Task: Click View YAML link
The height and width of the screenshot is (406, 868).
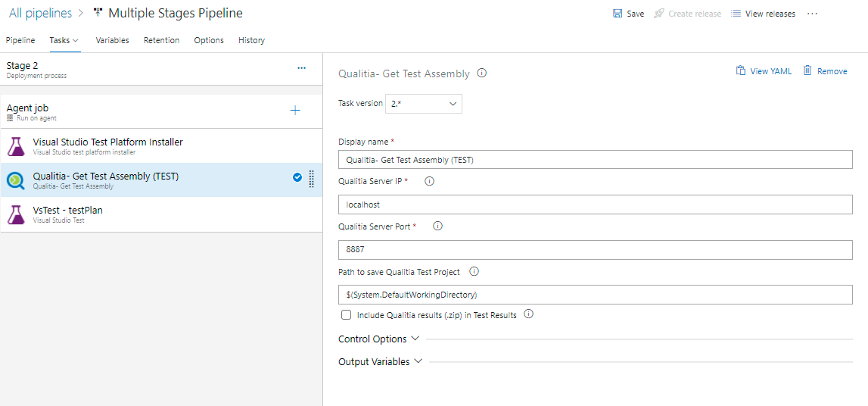Action: [x=764, y=71]
